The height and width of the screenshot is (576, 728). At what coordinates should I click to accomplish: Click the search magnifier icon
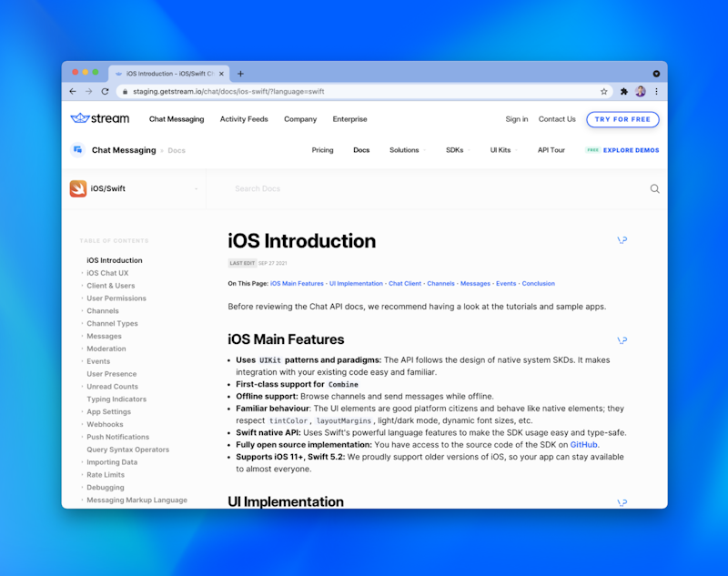tap(654, 188)
